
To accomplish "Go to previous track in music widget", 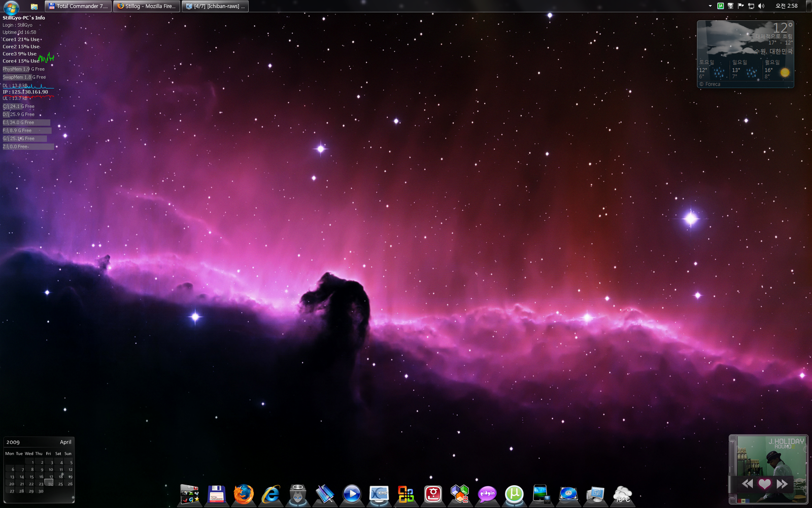I will point(747,484).
